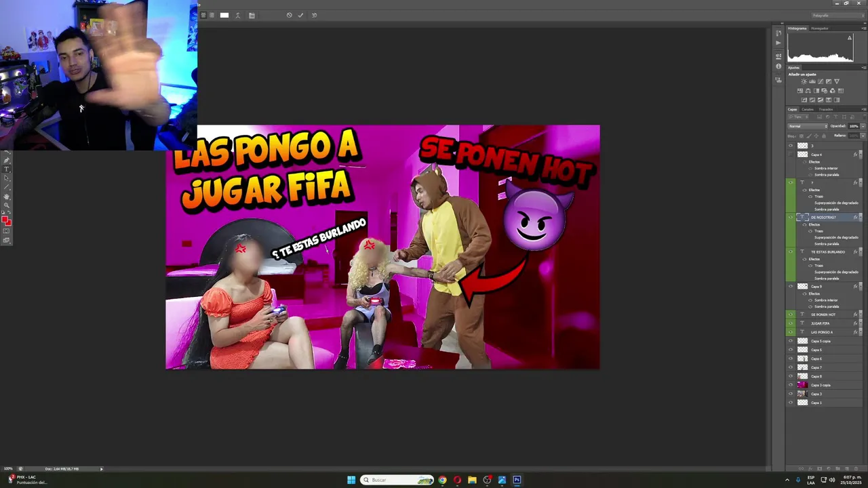868x488 pixels.
Task: Open the Play actions panel icon
Action: (x=778, y=43)
